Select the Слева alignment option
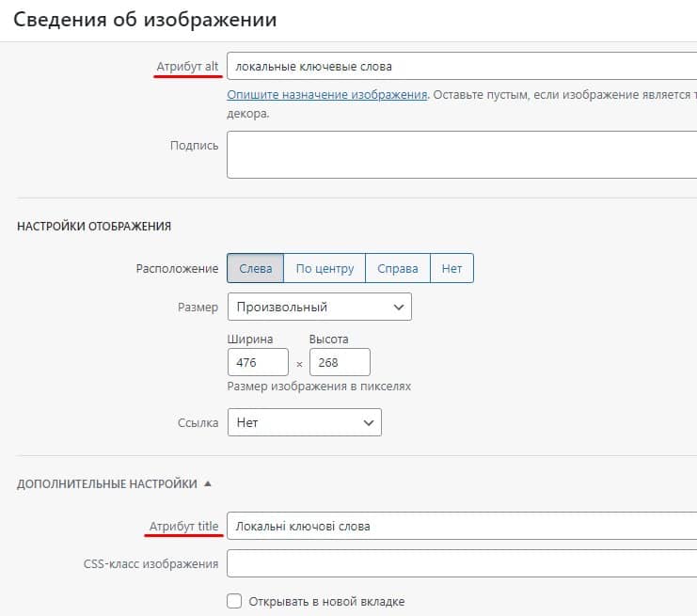The image size is (697, 616). point(255,268)
